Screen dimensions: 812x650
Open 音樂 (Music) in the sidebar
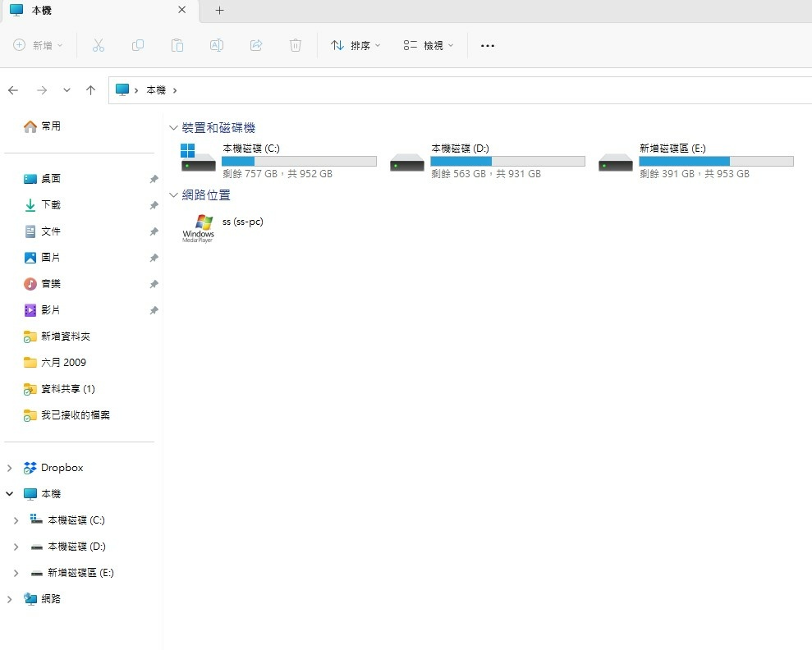tap(42, 284)
